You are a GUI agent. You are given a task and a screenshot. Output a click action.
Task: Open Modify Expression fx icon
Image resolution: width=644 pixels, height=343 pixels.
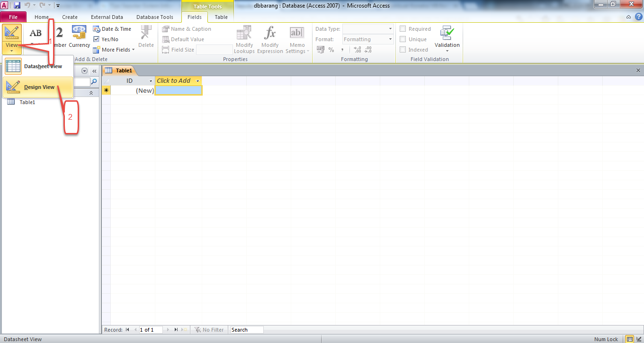pos(270,33)
